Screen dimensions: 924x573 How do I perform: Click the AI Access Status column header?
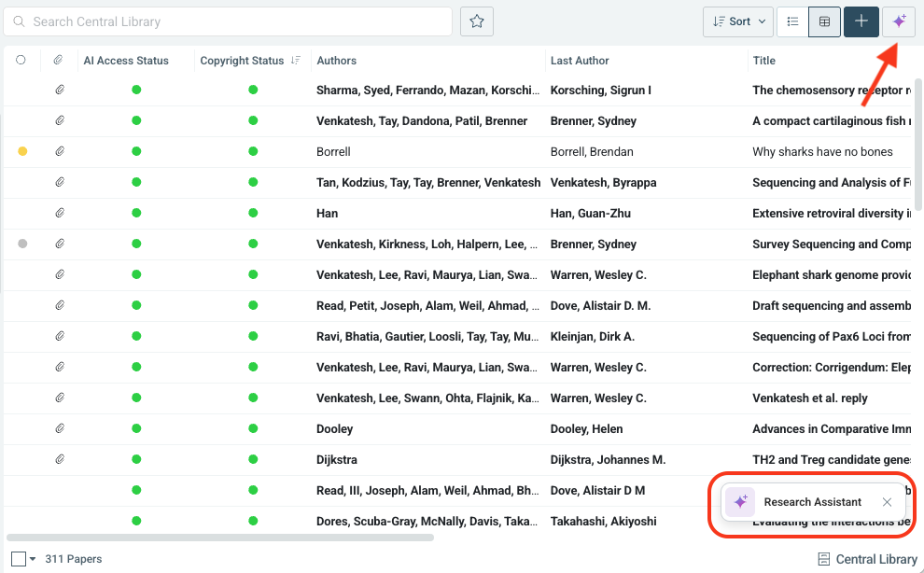[126, 61]
